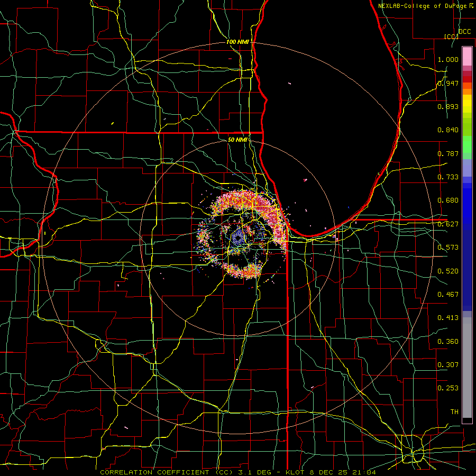Click the 0.573 color scale value
Screen dimensions: 476x476
point(448,248)
